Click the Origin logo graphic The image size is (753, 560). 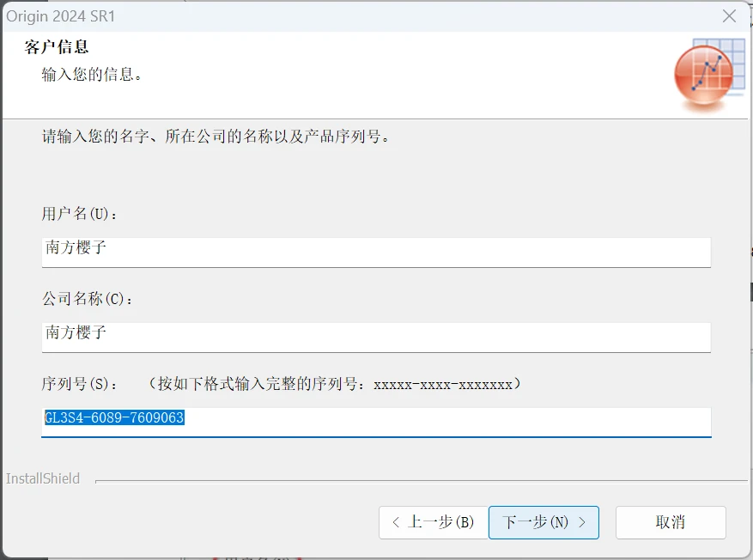(704, 73)
